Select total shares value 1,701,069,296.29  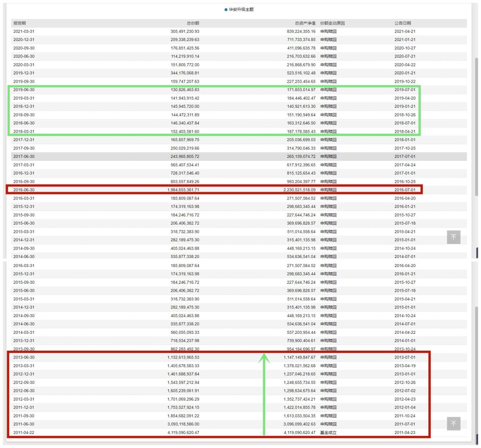tap(183, 399)
